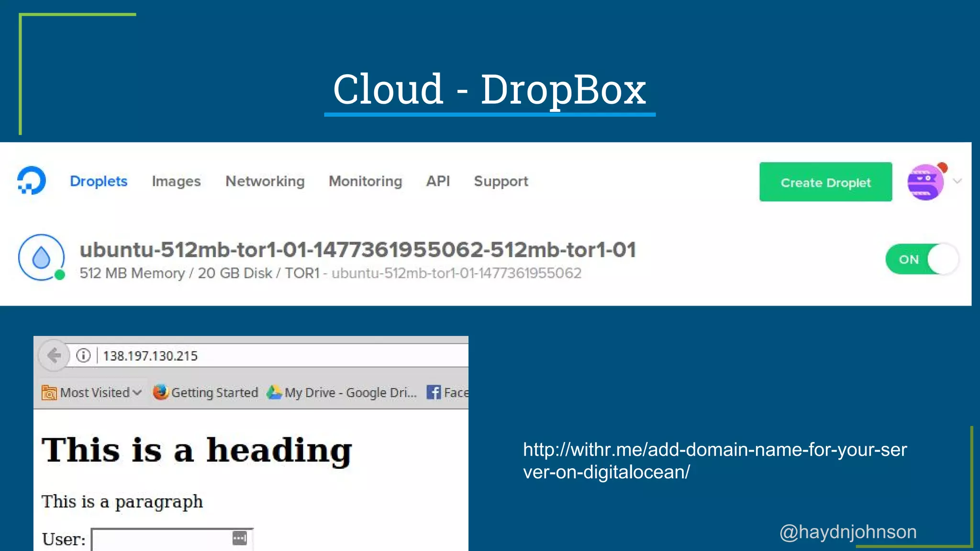This screenshot has width=980, height=551.
Task: Click the 'This is a heading' text
Action: 197,450
